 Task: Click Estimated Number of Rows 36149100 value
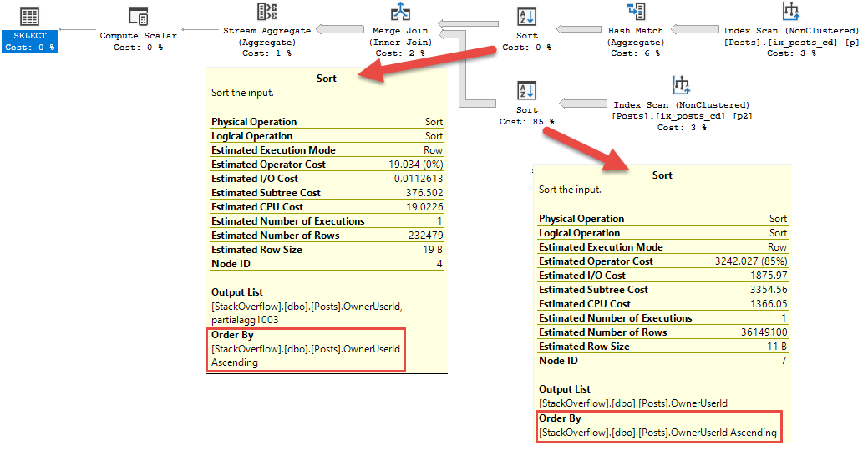[759, 332]
